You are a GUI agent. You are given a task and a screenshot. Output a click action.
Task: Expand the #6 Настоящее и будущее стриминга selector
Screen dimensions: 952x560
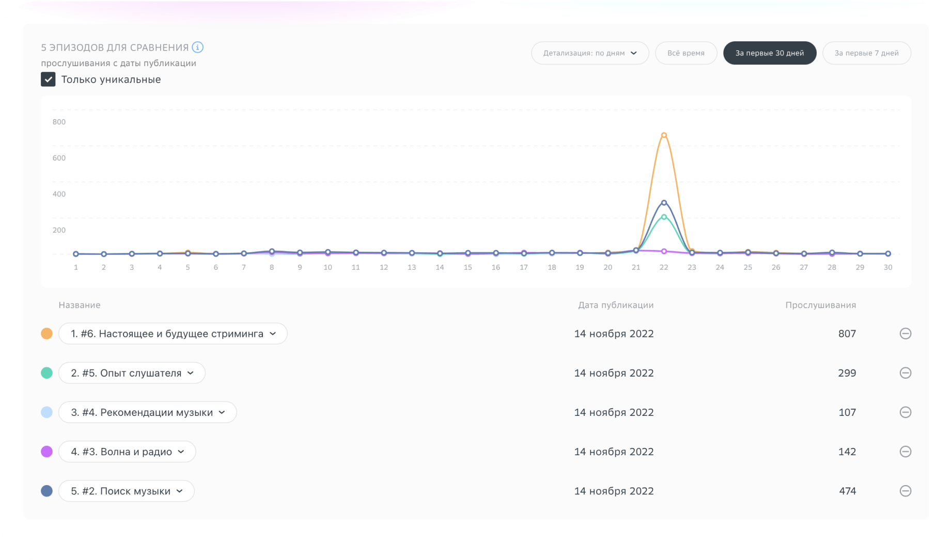pyautogui.click(x=173, y=334)
